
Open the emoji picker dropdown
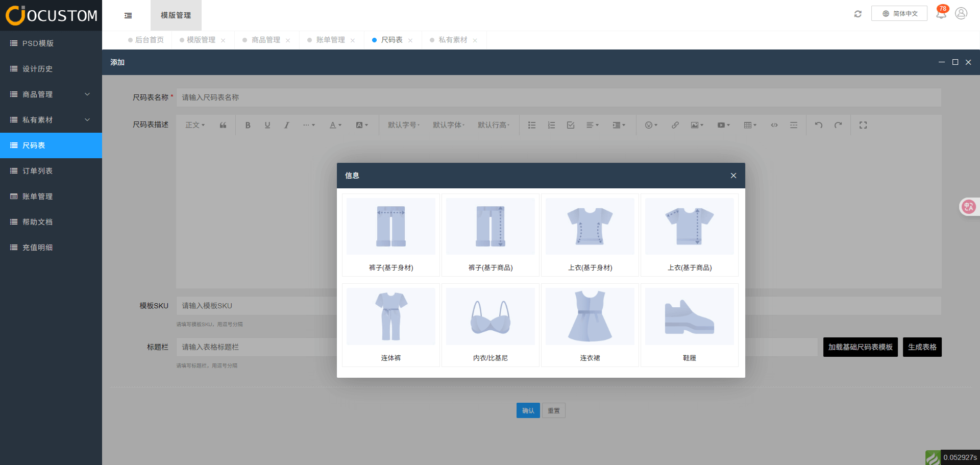[651, 125]
